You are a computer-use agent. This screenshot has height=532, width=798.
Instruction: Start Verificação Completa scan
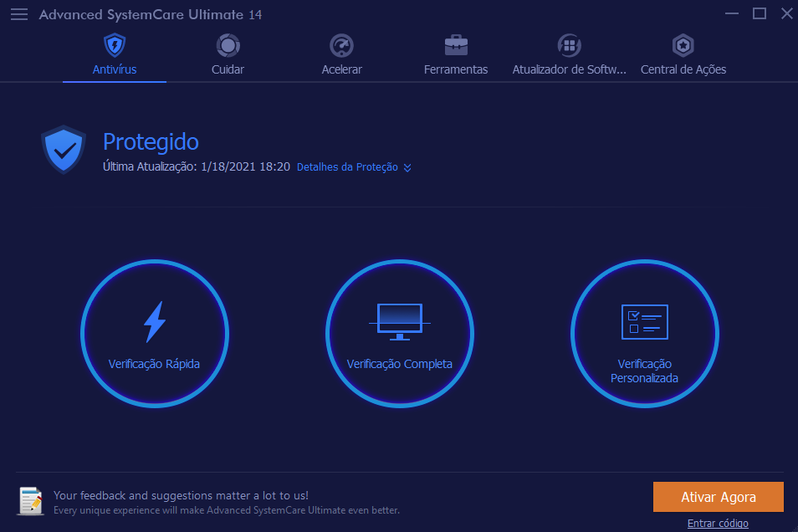(x=400, y=334)
